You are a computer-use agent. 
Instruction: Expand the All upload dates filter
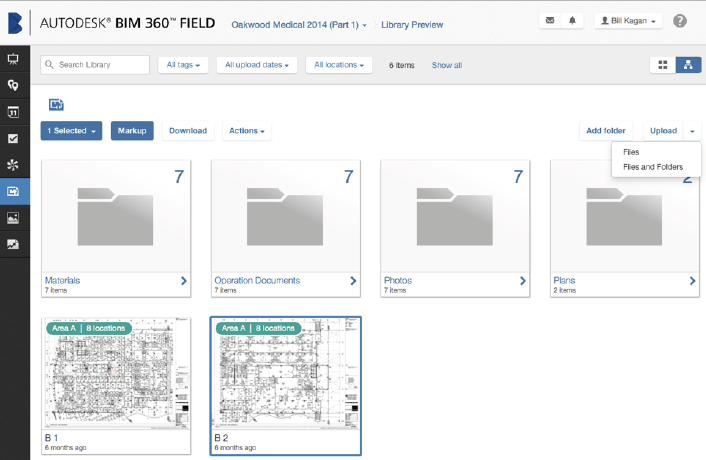pos(257,65)
